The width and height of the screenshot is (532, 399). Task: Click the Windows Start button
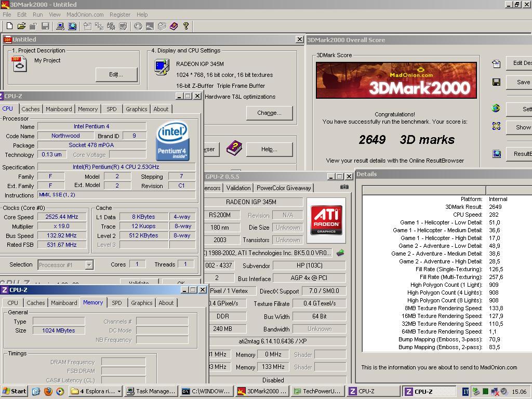[14, 391]
